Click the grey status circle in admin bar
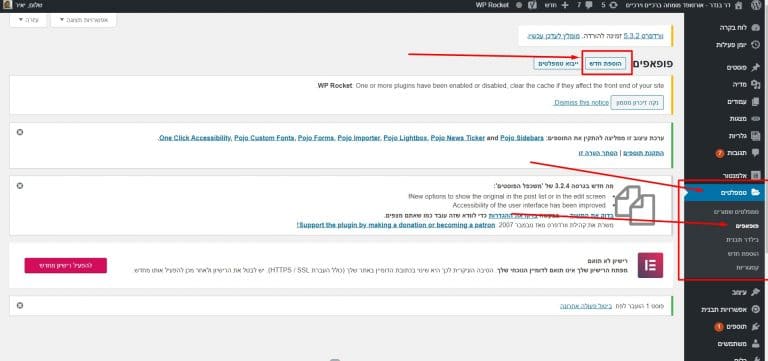 (x=519, y=5)
